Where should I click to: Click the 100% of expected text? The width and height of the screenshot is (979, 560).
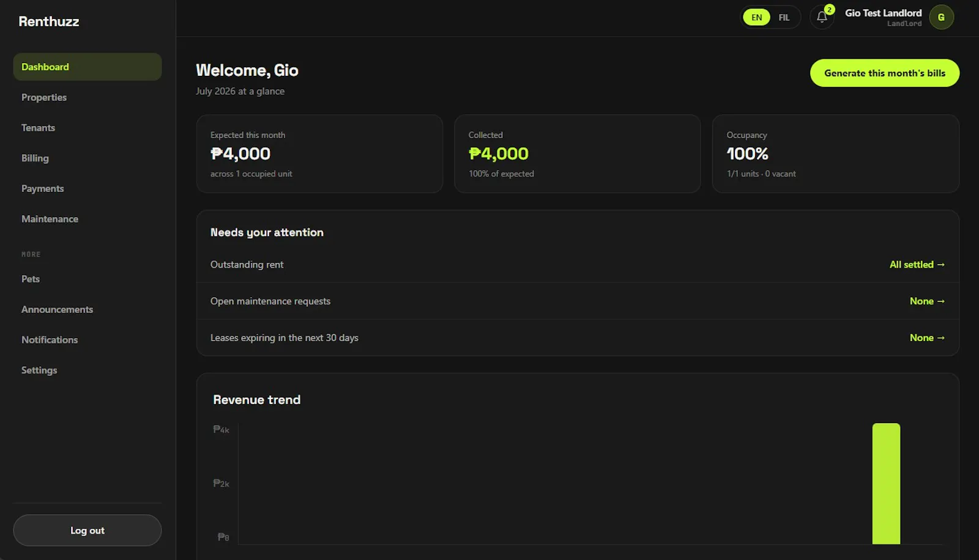click(501, 174)
